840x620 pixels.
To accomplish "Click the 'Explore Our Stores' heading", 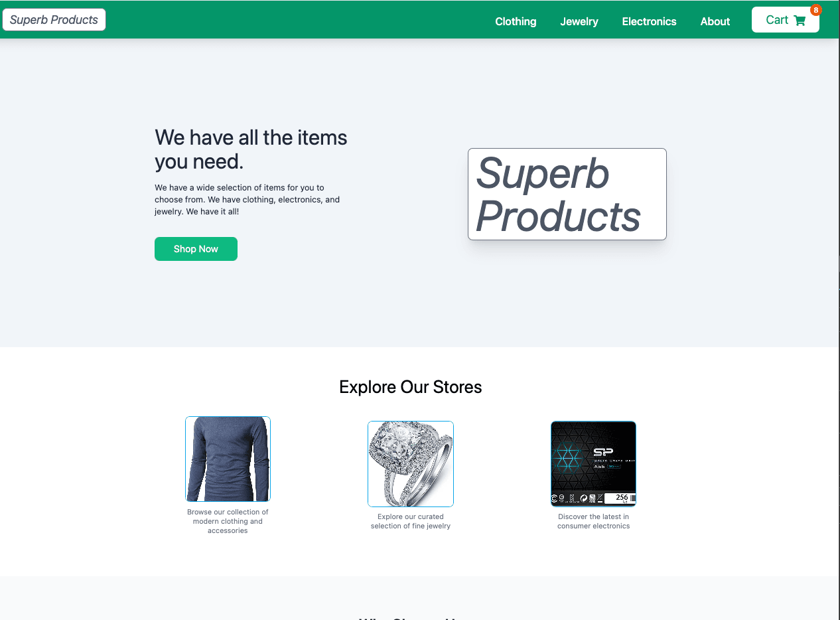I will 411,387.
